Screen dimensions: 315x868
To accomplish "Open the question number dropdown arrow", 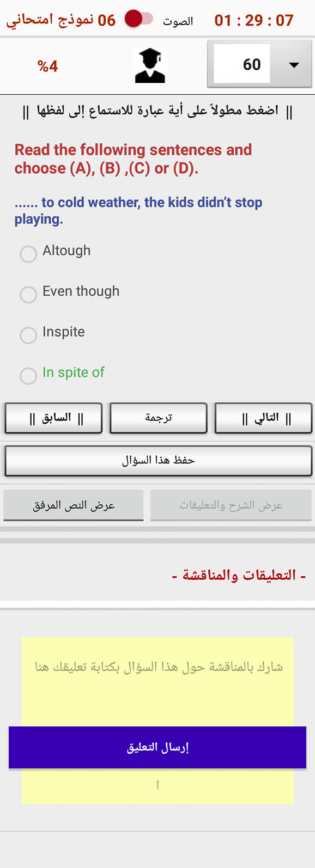I will 294,65.
